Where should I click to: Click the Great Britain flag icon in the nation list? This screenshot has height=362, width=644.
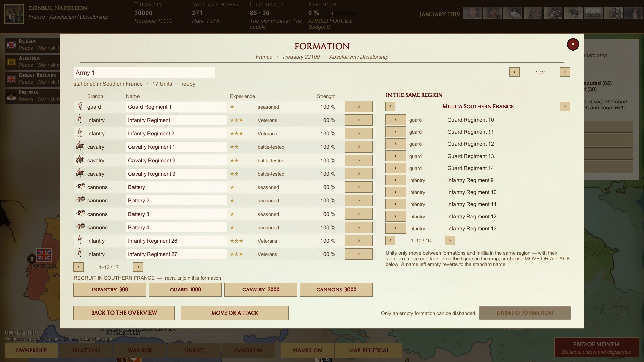(x=12, y=79)
